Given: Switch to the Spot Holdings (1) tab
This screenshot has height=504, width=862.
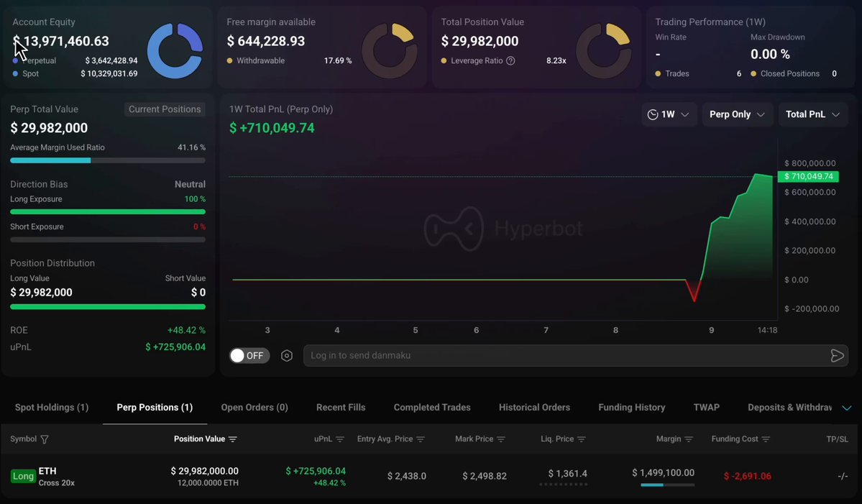Looking at the screenshot, I should [52, 407].
